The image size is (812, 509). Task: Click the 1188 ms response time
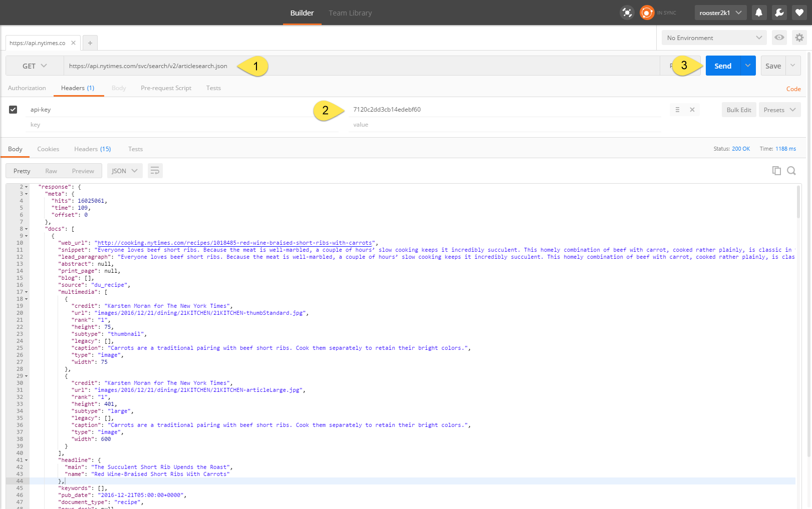(785, 149)
